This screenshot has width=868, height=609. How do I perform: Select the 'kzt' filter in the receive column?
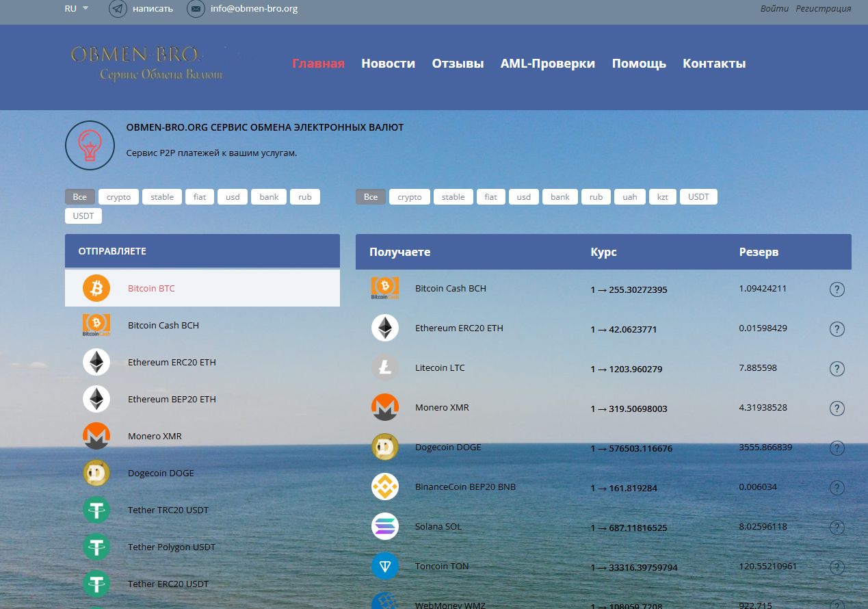coord(663,197)
